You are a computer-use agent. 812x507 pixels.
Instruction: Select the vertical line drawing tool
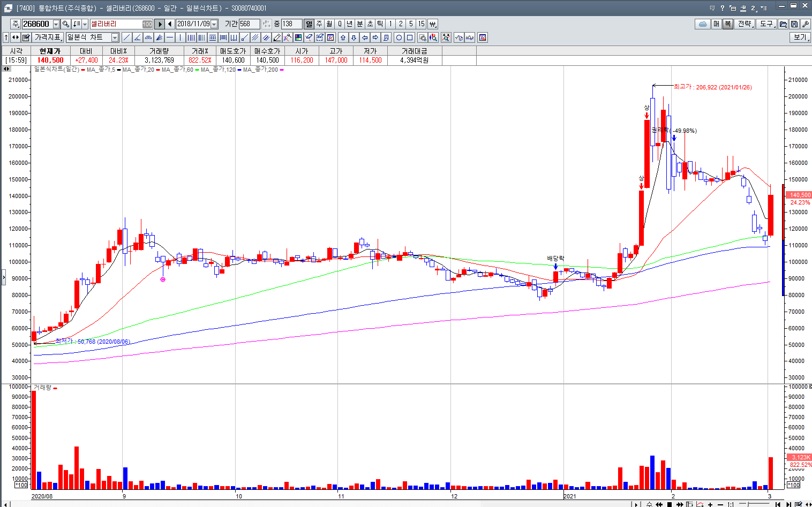tap(181, 37)
